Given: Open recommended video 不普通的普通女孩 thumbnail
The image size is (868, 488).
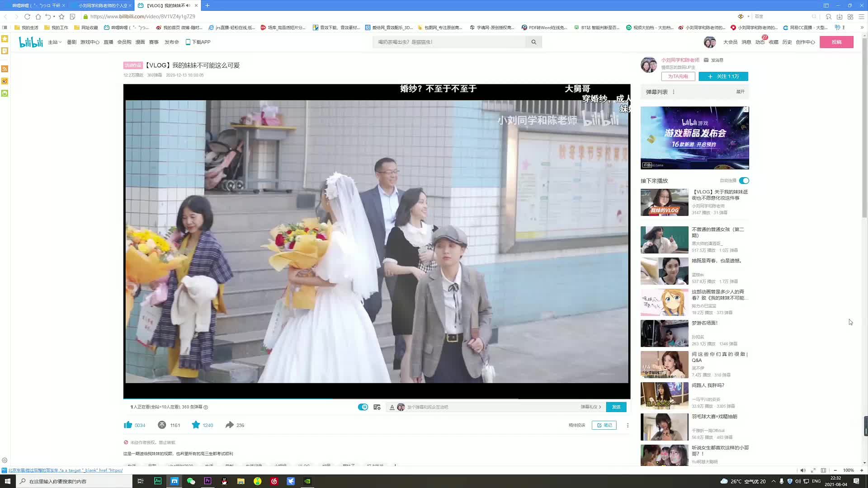Looking at the screenshot, I should tap(664, 240).
